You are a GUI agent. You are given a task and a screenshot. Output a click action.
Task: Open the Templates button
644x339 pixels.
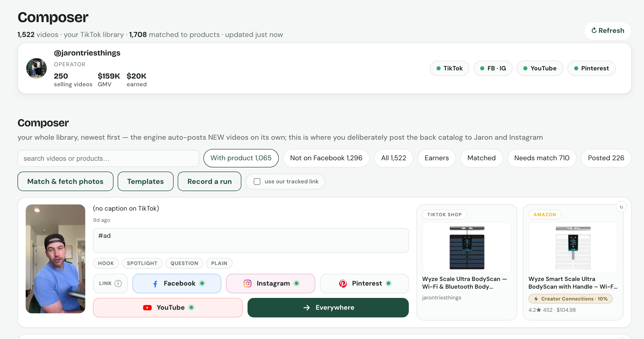point(145,181)
